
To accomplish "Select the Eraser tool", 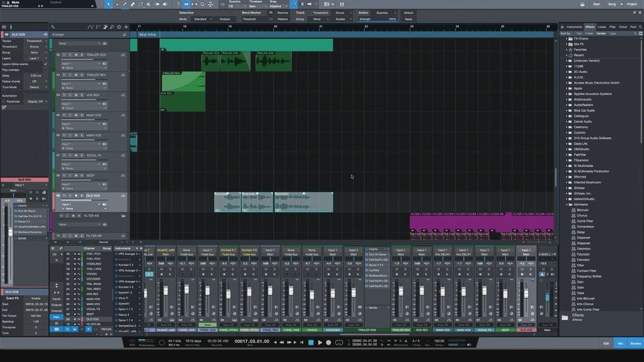I will point(133,4).
